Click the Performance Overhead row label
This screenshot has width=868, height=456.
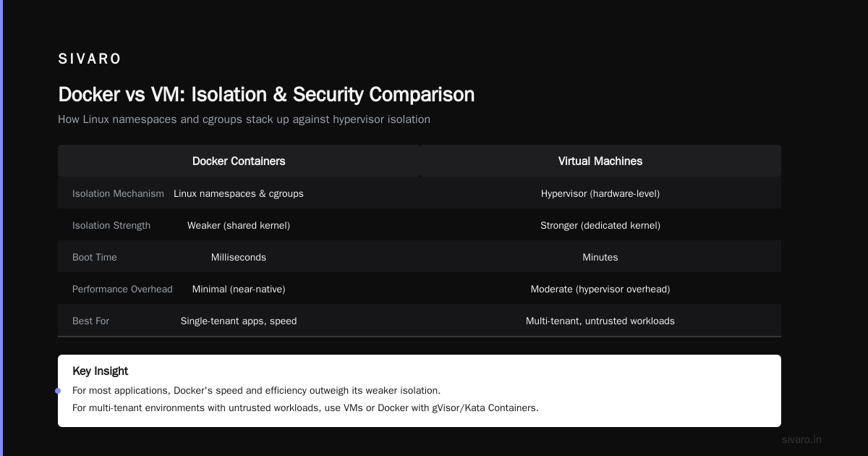pyautogui.click(x=122, y=290)
